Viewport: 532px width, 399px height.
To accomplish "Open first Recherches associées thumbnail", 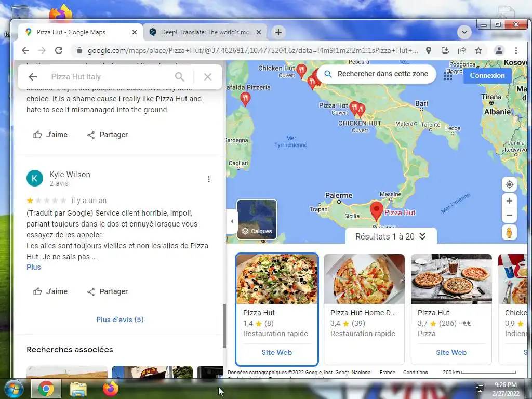I will pos(67,372).
